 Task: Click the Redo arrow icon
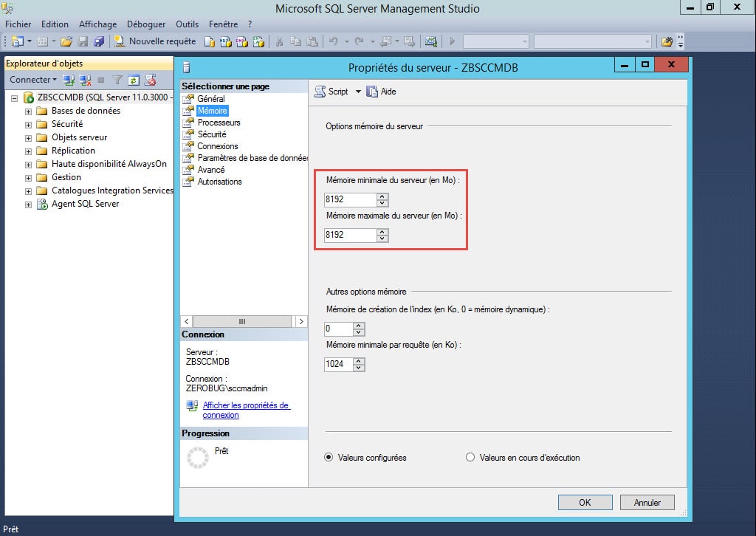click(360, 41)
